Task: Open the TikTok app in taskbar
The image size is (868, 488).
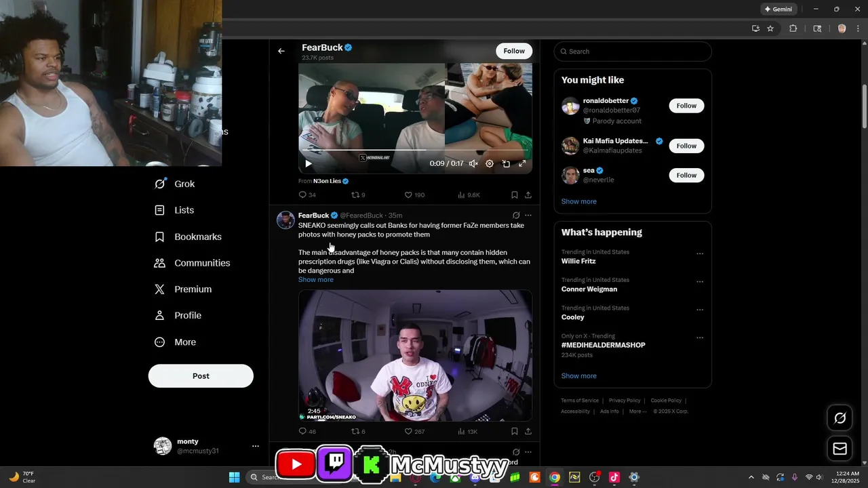Action: (x=614, y=477)
